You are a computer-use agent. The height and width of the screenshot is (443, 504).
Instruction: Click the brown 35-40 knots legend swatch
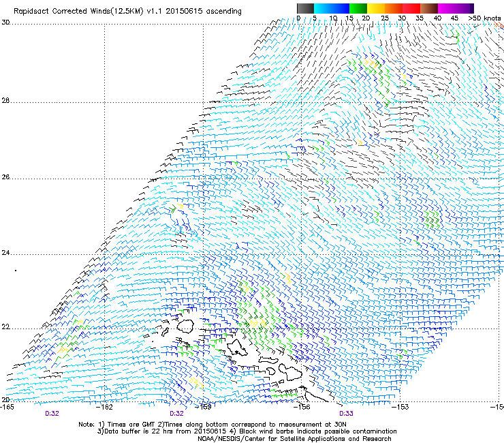point(429,8)
